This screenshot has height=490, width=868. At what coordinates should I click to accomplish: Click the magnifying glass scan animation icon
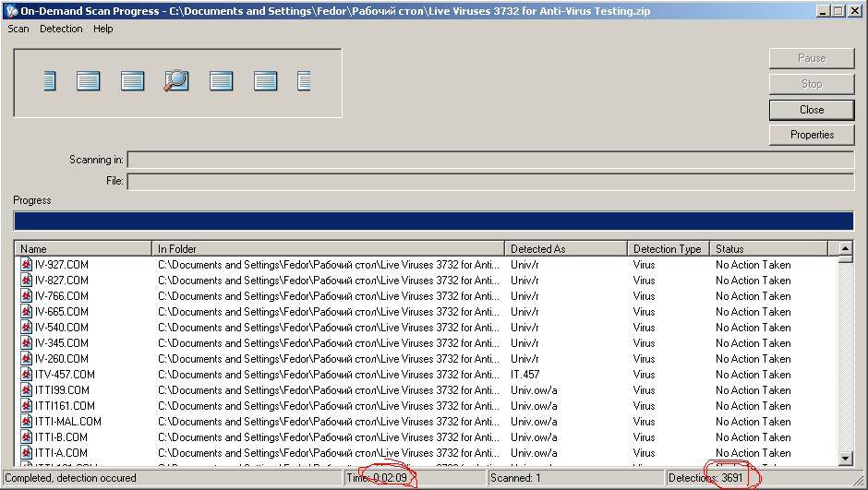[x=175, y=81]
